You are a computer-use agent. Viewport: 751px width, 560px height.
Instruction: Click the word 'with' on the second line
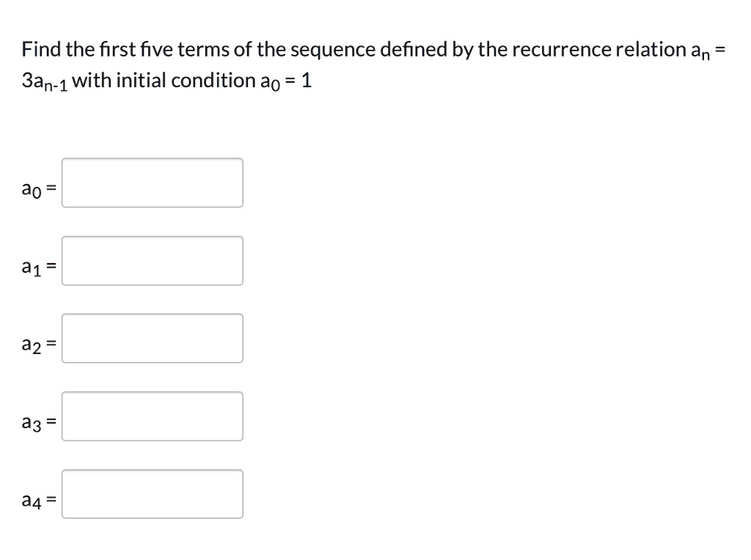click(92, 81)
